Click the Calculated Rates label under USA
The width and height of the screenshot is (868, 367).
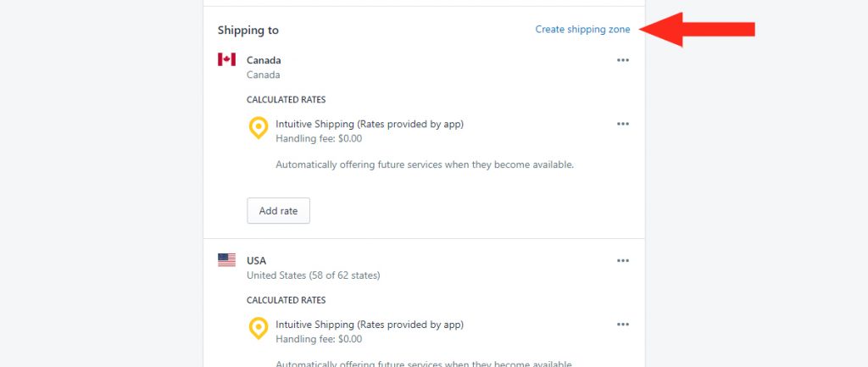[287, 300]
